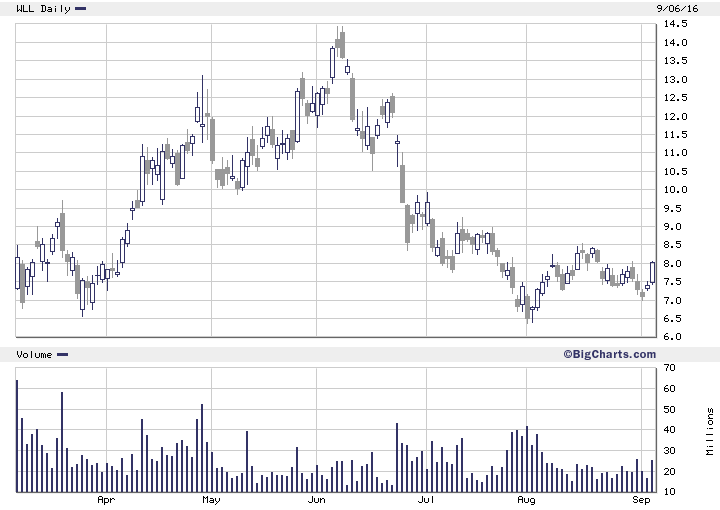
Task: Click the 8.0 price axis value
Action: point(675,264)
